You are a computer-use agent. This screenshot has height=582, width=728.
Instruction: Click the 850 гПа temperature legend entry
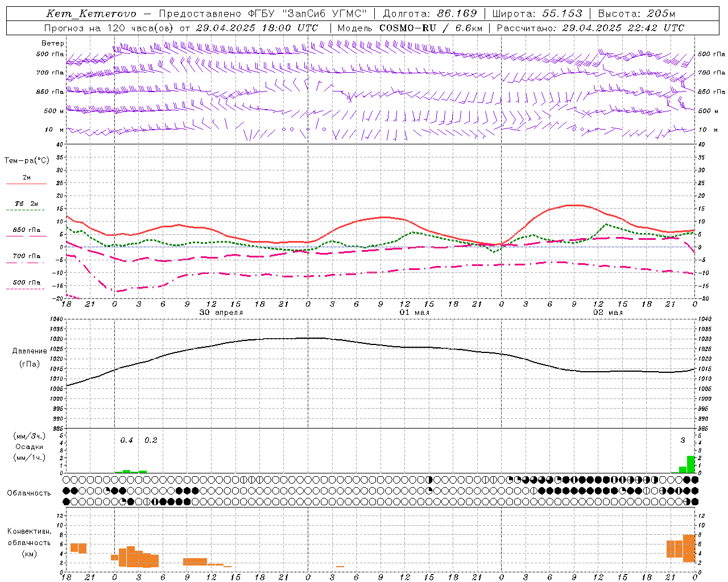tap(27, 230)
